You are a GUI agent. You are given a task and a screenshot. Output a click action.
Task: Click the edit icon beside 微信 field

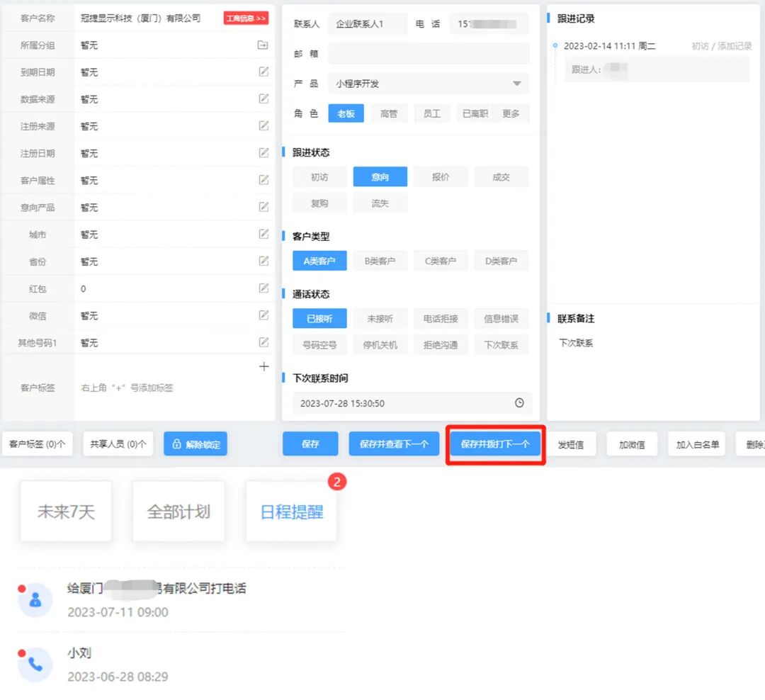tap(263, 315)
